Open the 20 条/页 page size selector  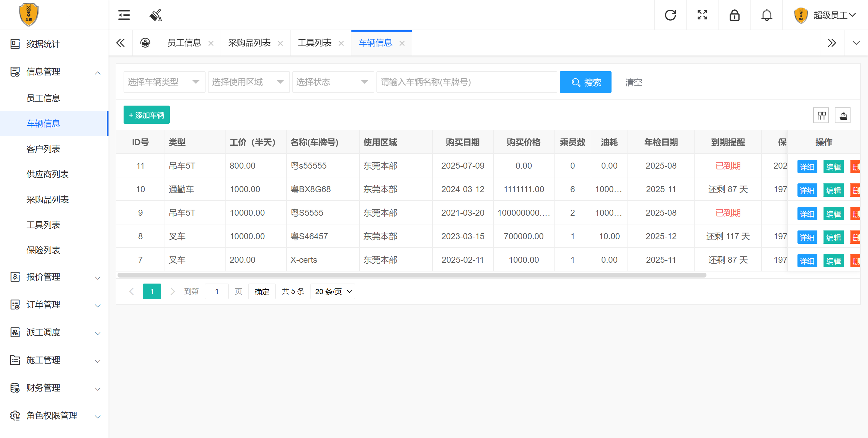click(x=332, y=291)
